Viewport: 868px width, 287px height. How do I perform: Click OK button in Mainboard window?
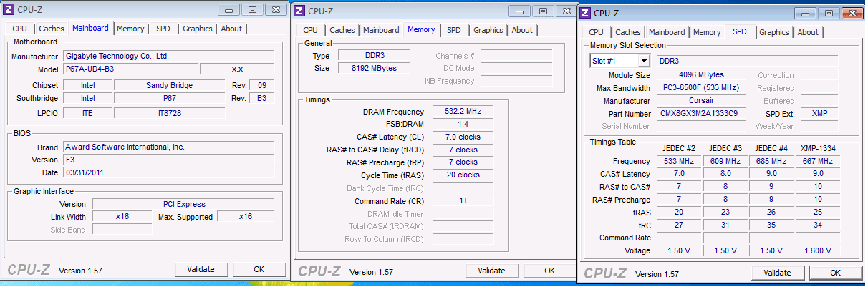pyautogui.click(x=259, y=269)
